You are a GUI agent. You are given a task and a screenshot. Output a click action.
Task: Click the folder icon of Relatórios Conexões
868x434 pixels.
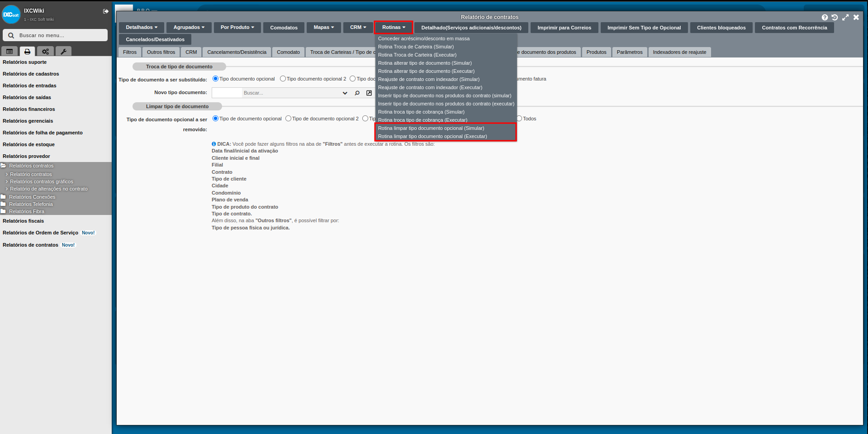click(3, 197)
